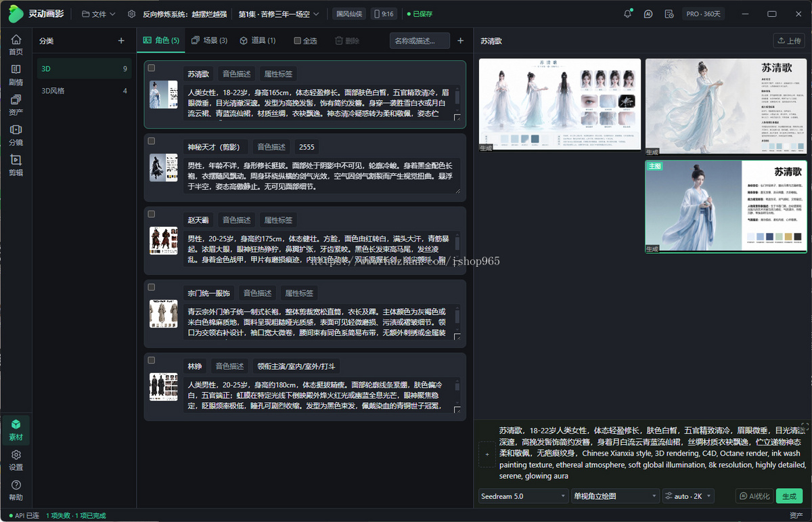This screenshot has width=812, height=522.
Task: Click the 赵天霸 character thumbnail
Action: click(163, 241)
